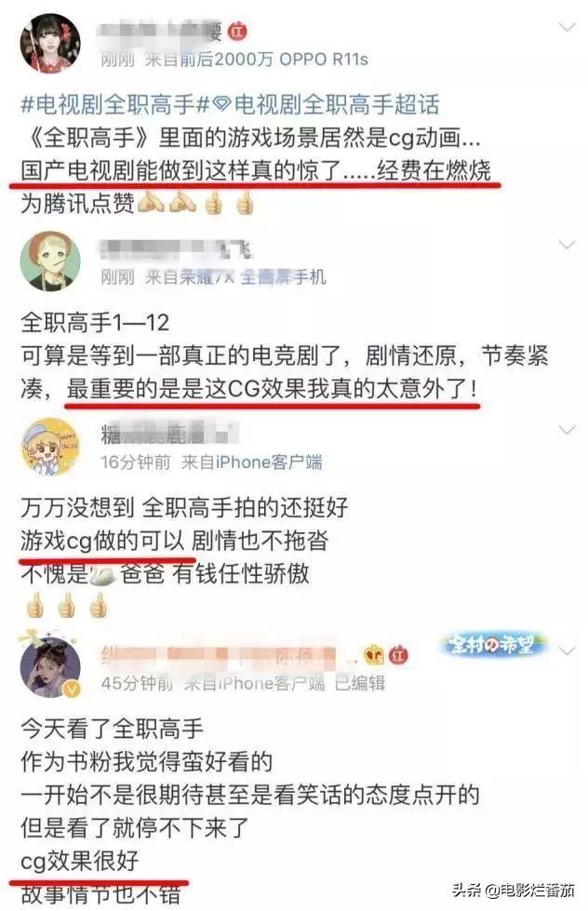Click the 全村の希望 badge
This screenshot has width=588, height=911.
pos(492,645)
